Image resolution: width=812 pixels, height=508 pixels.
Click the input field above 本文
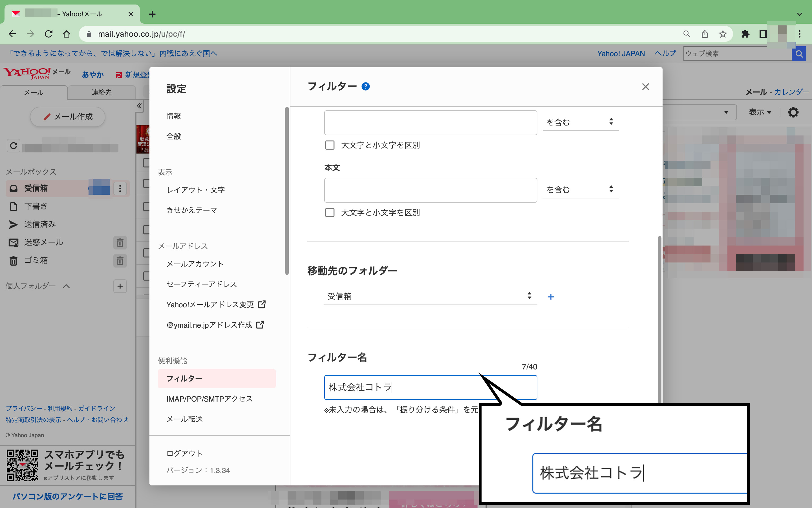(x=431, y=123)
